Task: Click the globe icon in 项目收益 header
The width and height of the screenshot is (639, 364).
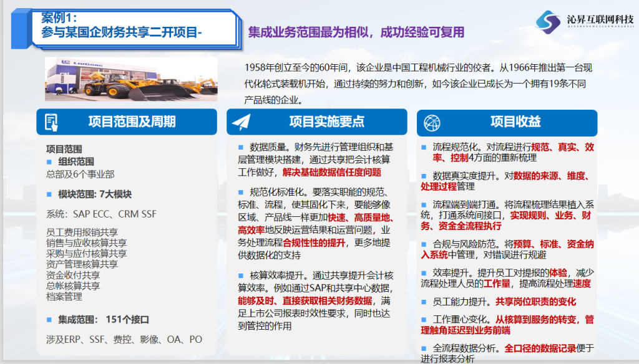Action: [x=431, y=122]
